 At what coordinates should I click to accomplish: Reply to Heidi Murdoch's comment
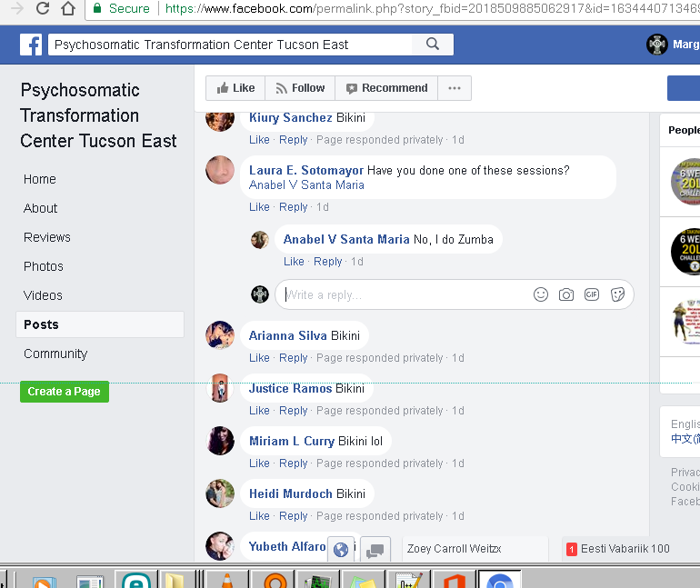click(x=294, y=515)
